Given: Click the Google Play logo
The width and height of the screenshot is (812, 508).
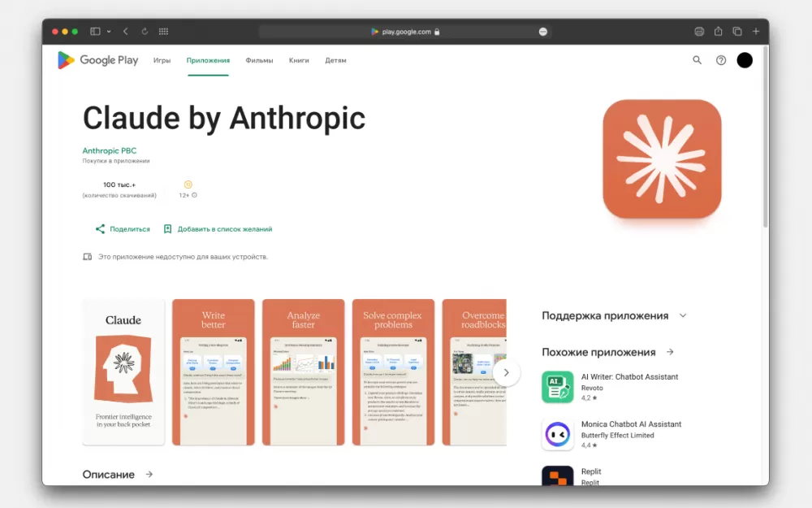Looking at the screenshot, I should click(98, 60).
